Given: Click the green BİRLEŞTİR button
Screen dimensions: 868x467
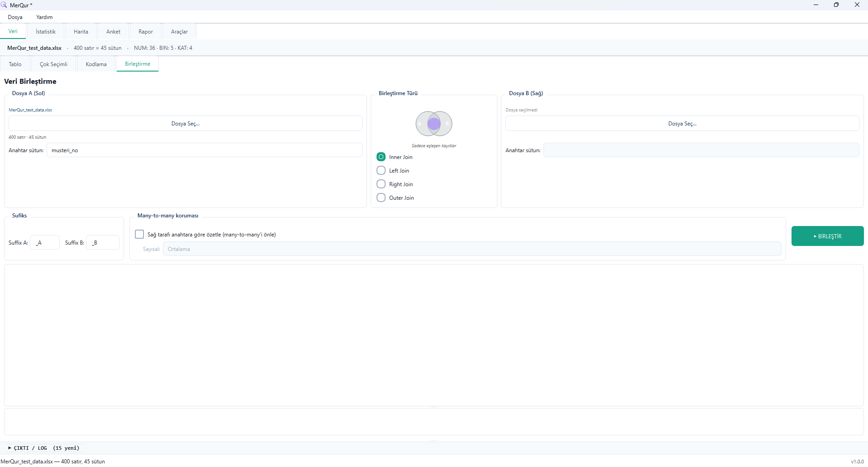Looking at the screenshot, I should coord(827,236).
